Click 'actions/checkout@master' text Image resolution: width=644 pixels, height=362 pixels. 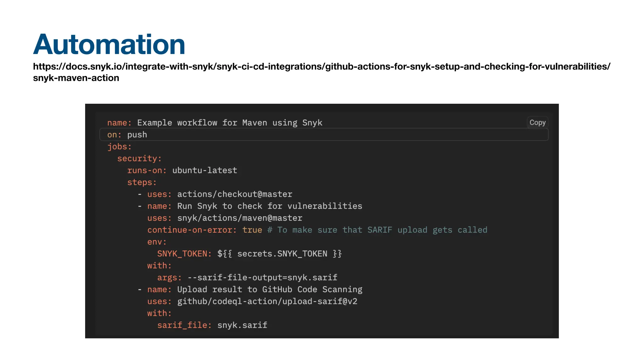[235, 195]
